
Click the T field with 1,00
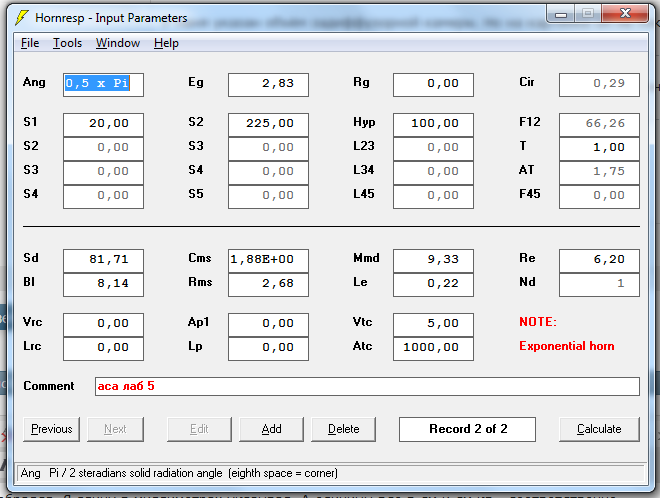[599, 149]
